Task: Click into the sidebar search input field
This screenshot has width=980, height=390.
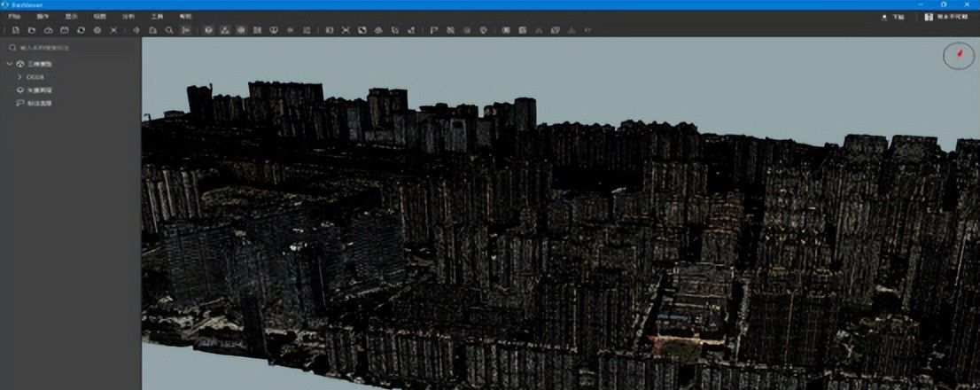Action: point(72,48)
